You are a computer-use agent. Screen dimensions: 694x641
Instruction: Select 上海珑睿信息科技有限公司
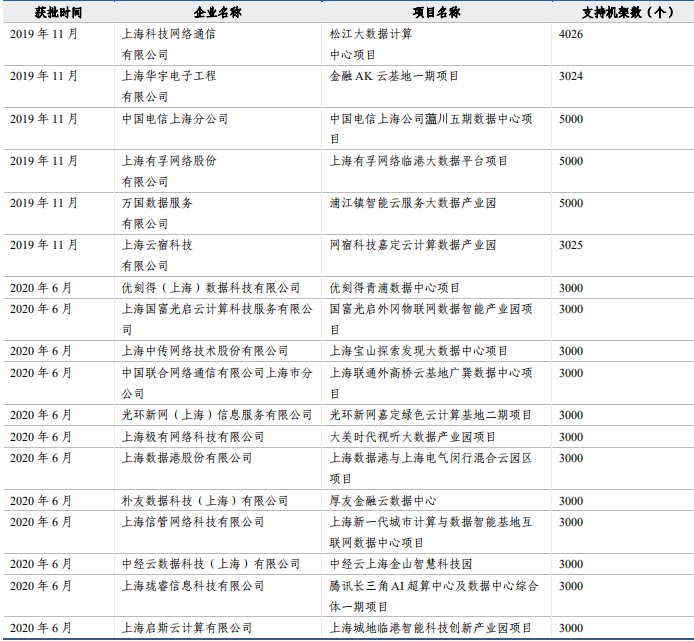point(193,586)
